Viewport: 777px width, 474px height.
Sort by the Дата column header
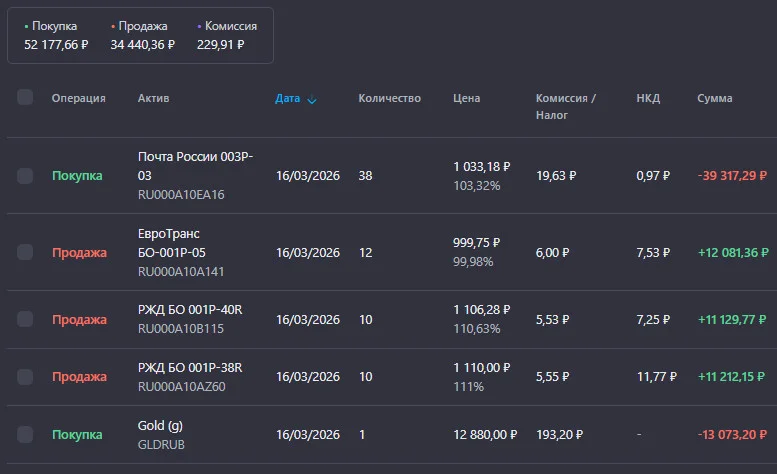(x=287, y=99)
